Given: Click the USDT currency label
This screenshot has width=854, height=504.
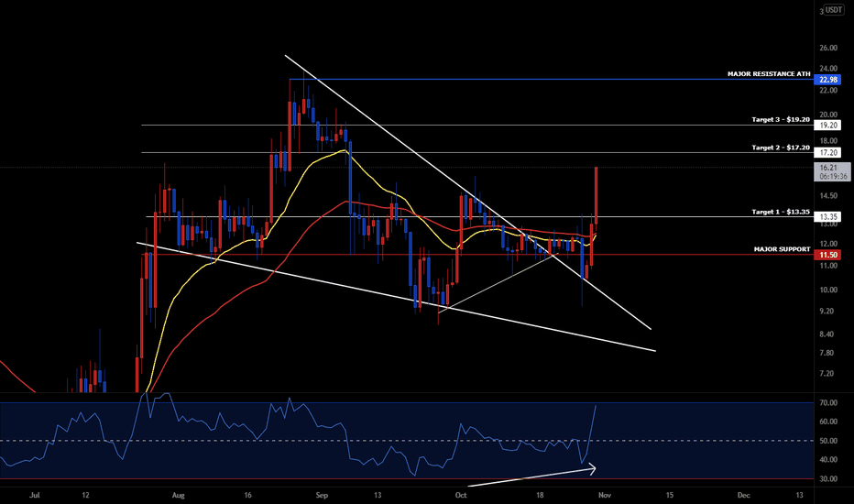Looking at the screenshot, I should (x=834, y=9).
